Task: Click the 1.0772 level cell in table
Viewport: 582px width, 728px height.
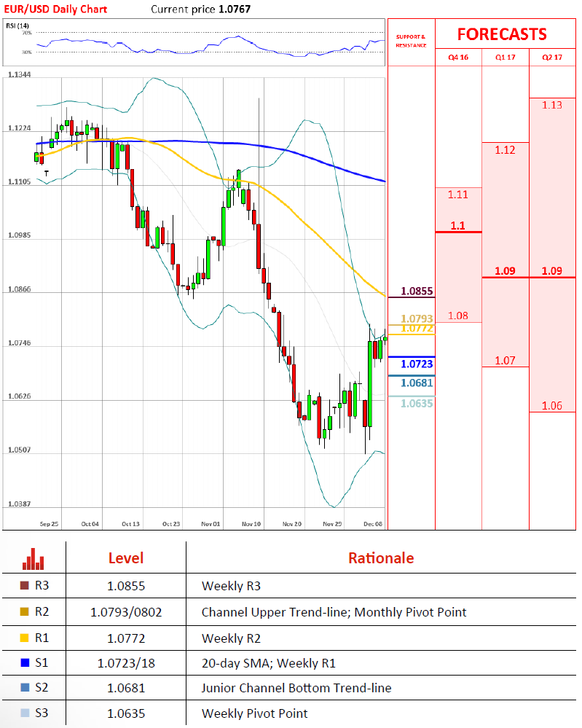Action: click(x=126, y=638)
